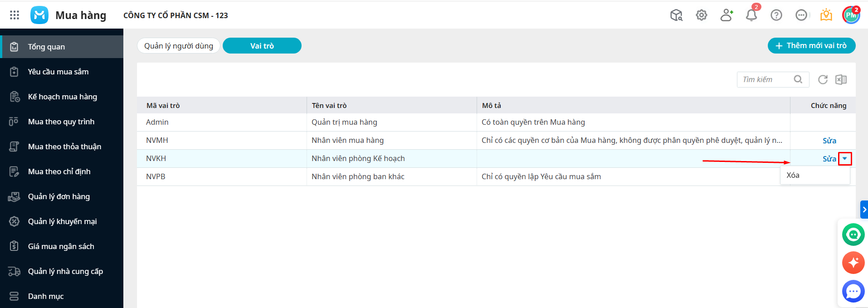Click Có toàn quyền trên Mua hàng text
Image resolution: width=868 pixels, height=308 pixels.
[x=533, y=122]
